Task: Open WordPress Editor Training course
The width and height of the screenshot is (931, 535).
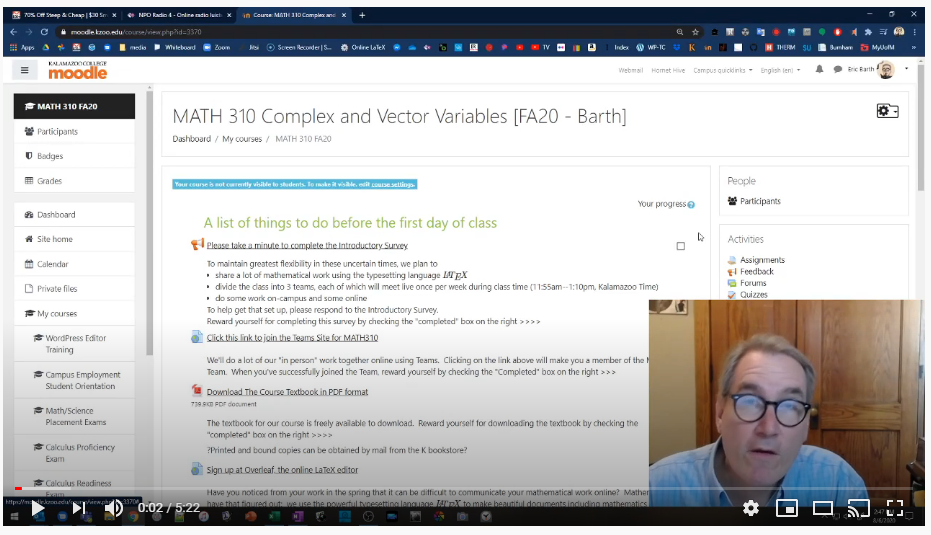Action: click(74, 344)
